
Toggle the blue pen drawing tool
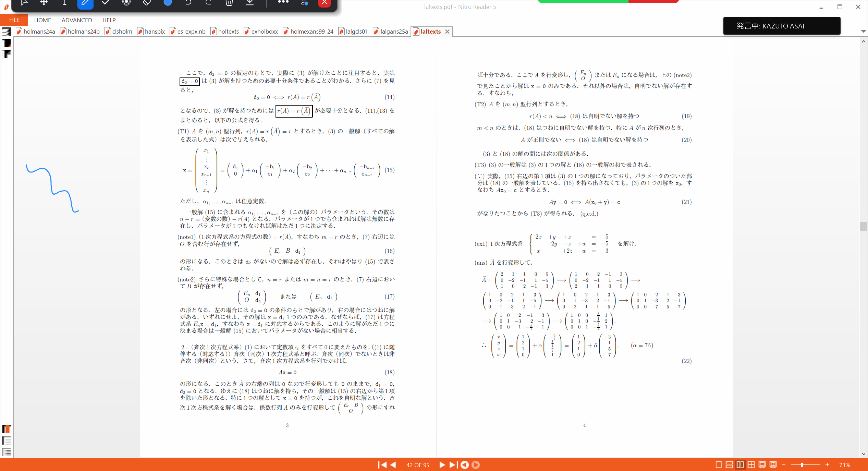[x=85, y=3]
